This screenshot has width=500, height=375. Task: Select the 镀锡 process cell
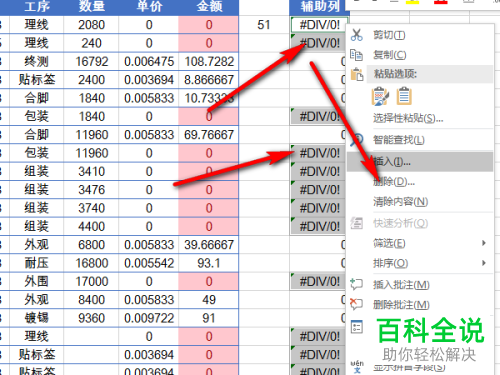click(37, 318)
